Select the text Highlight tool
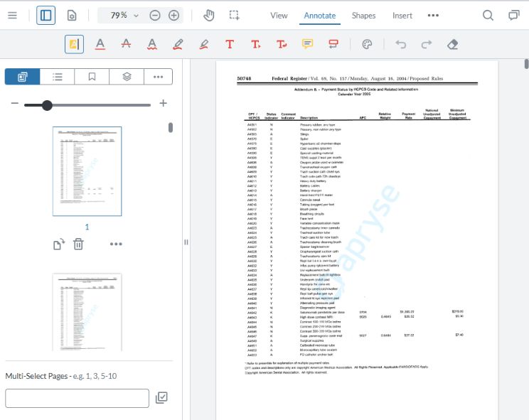 coord(74,45)
